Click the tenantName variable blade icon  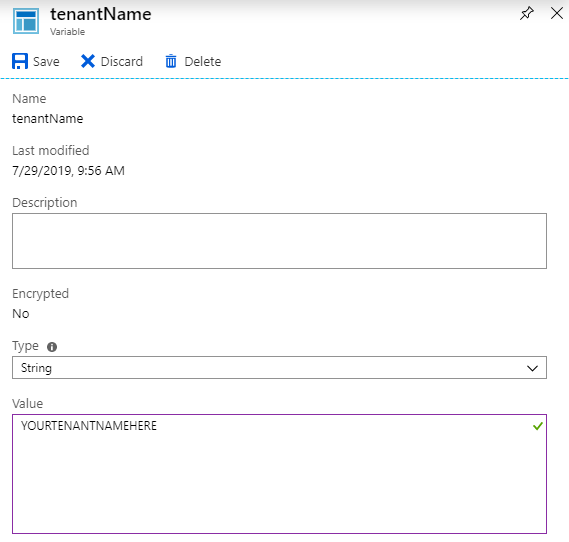(x=26, y=21)
